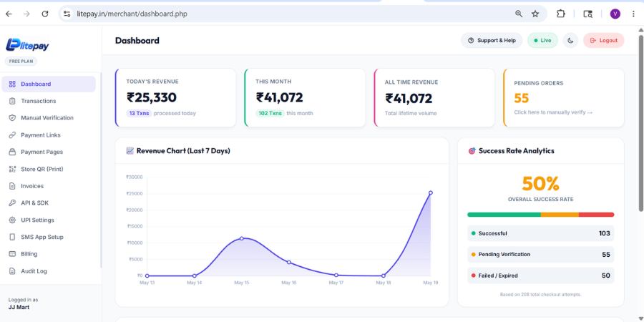Open the Pending Orders card showing 55
This screenshot has height=322, width=644.
click(564, 98)
